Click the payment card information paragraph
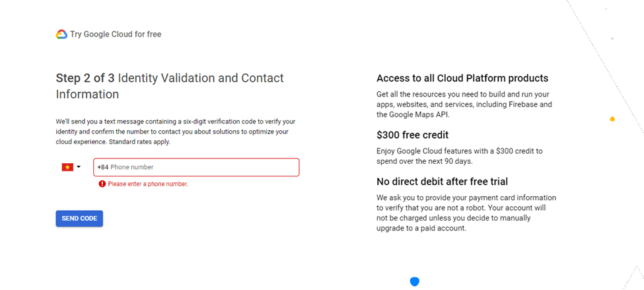The image size is (644, 290). click(466, 213)
